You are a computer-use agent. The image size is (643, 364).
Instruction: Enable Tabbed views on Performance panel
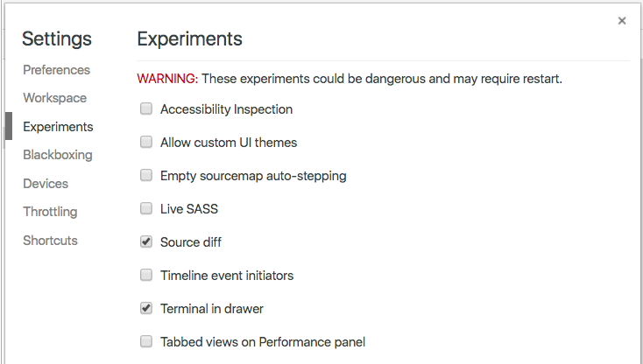(x=146, y=342)
